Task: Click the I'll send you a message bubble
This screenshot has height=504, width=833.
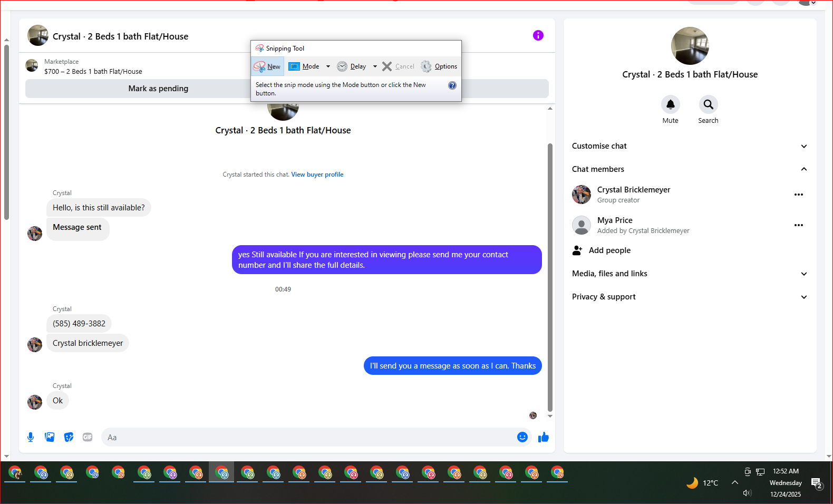Action: [452, 366]
